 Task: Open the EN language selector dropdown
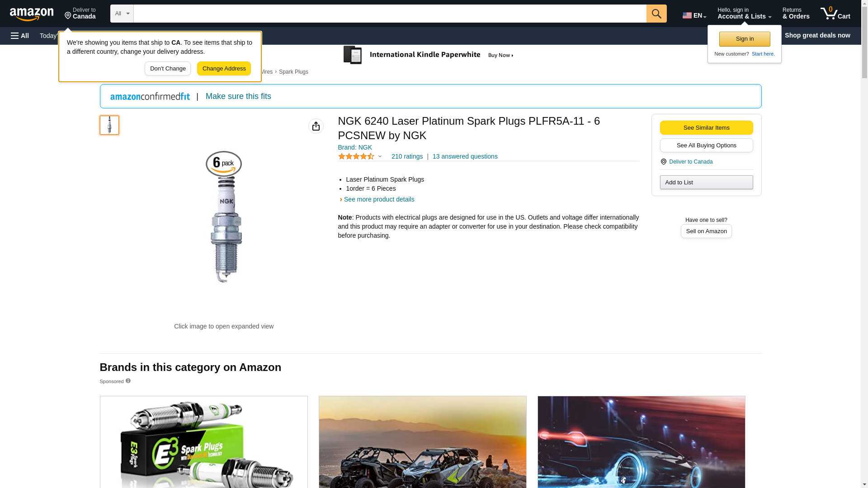pos(694,15)
